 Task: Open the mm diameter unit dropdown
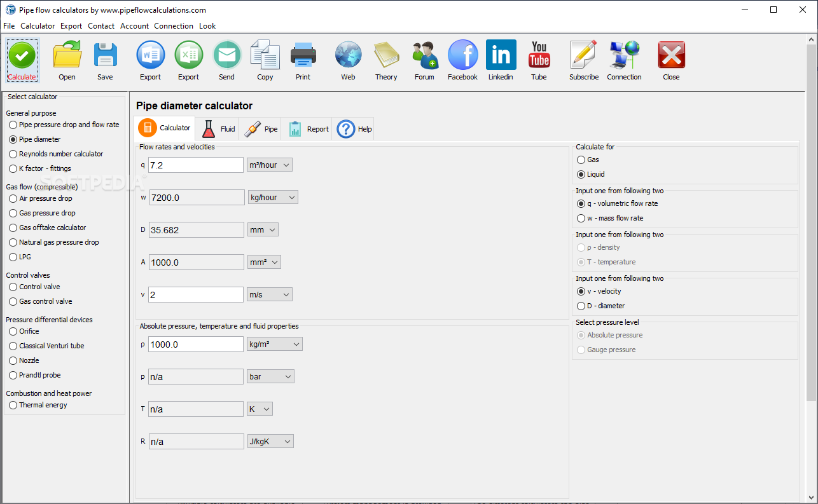(x=263, y=230)
